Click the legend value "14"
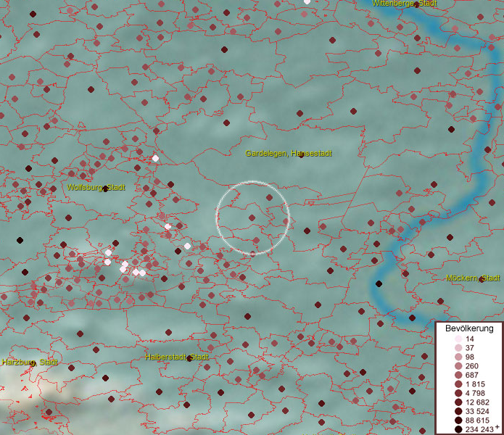The image size is (504, 435). pyautogui.click(x=470, y=339)
